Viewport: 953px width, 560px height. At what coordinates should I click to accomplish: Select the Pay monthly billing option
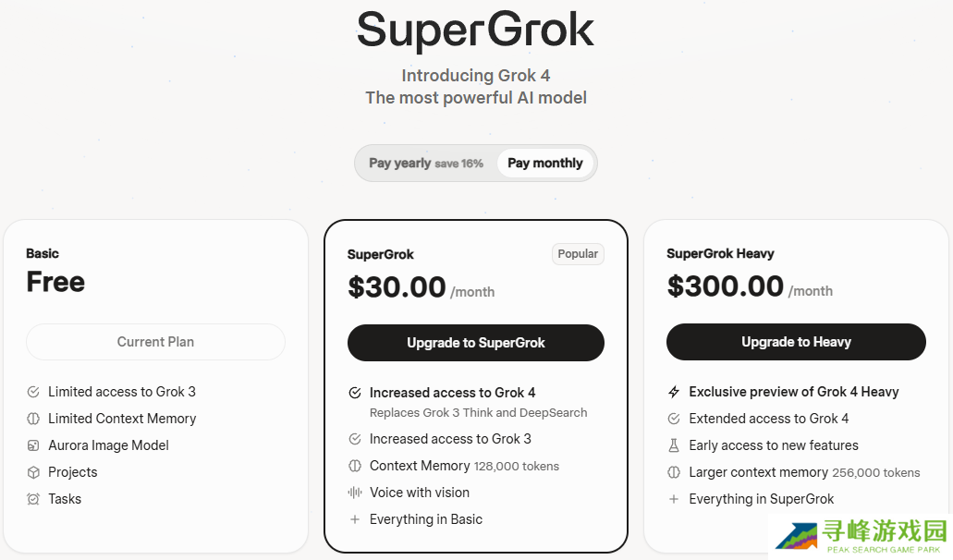545,164
